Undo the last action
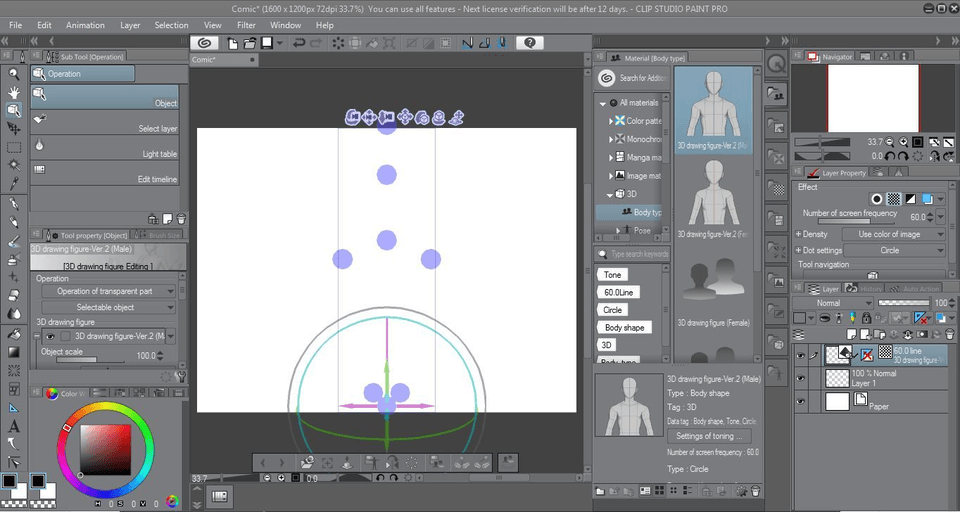 coord(299,43)
